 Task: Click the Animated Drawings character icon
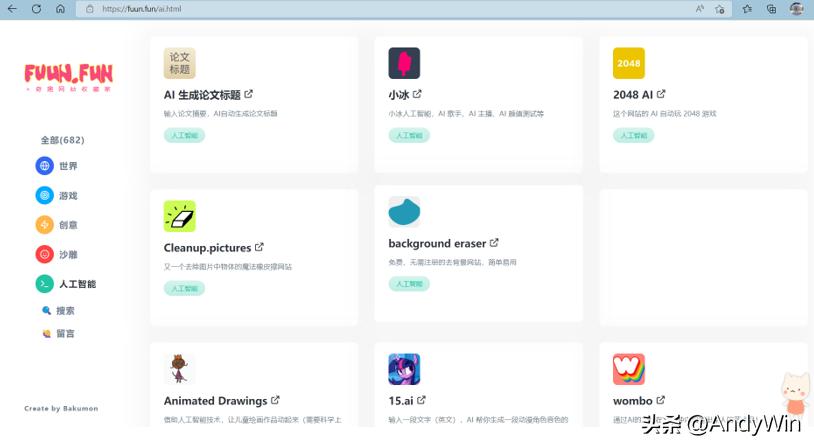pos(180,369)
